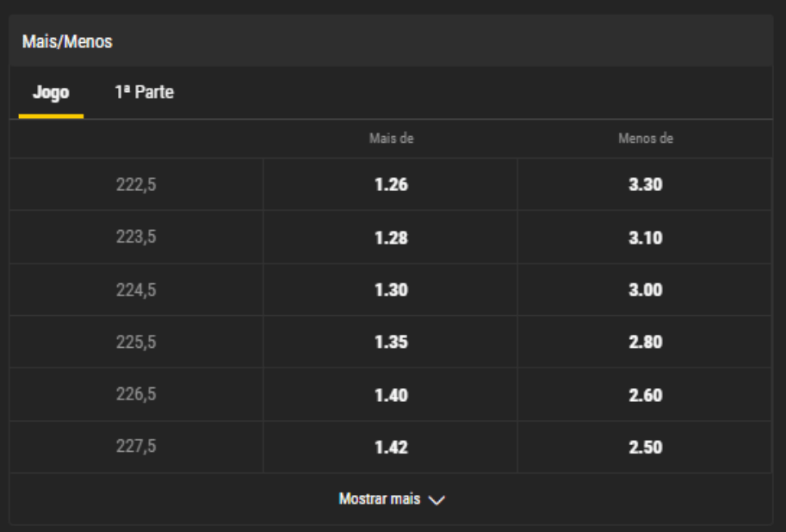786x532 pixels.
Task: Choose Menos de 224,5 odds 3.00
Action: click(645, 290)
